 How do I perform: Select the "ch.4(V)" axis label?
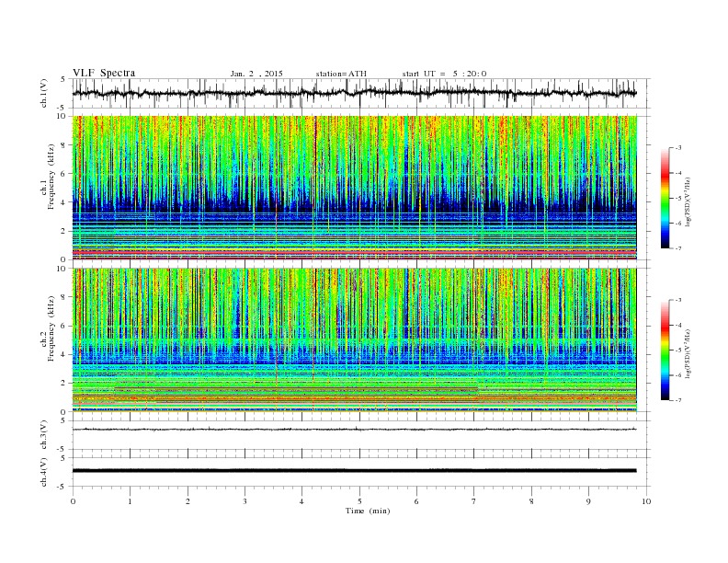(44, 472)
